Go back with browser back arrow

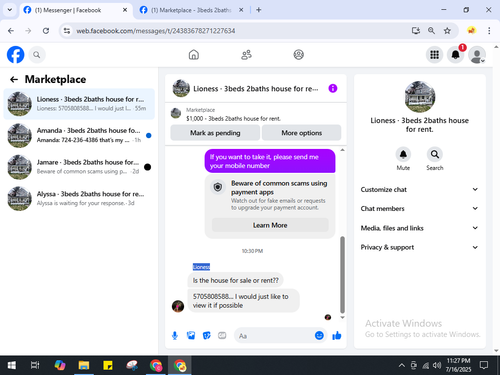point(11,31)
